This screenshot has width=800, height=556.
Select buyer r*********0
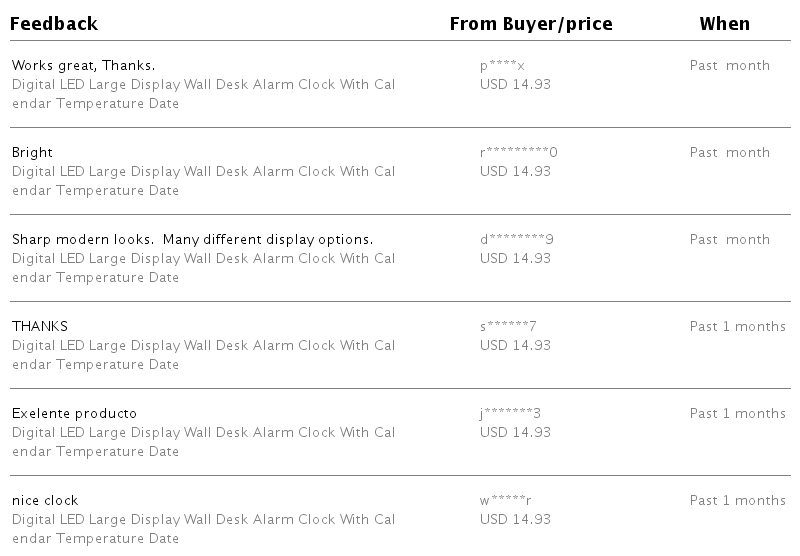click(518, 153)
